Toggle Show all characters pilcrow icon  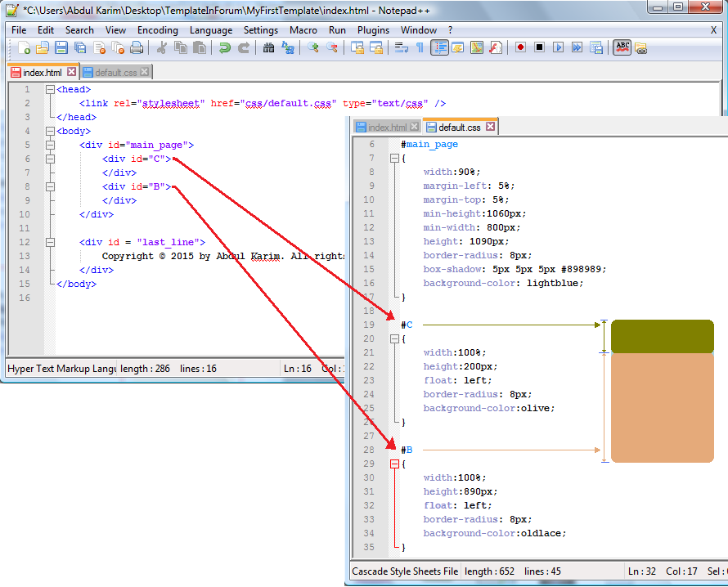pyautogui.click(x=420, y=47)
